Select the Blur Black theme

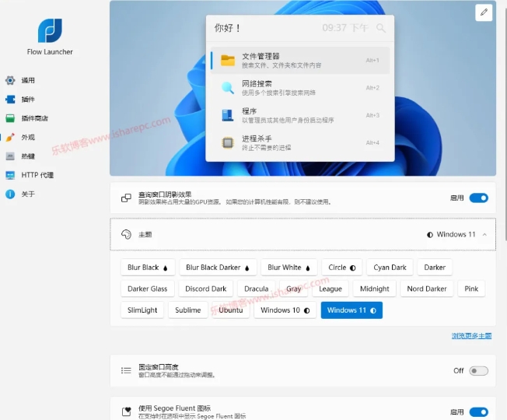(148, 268)
